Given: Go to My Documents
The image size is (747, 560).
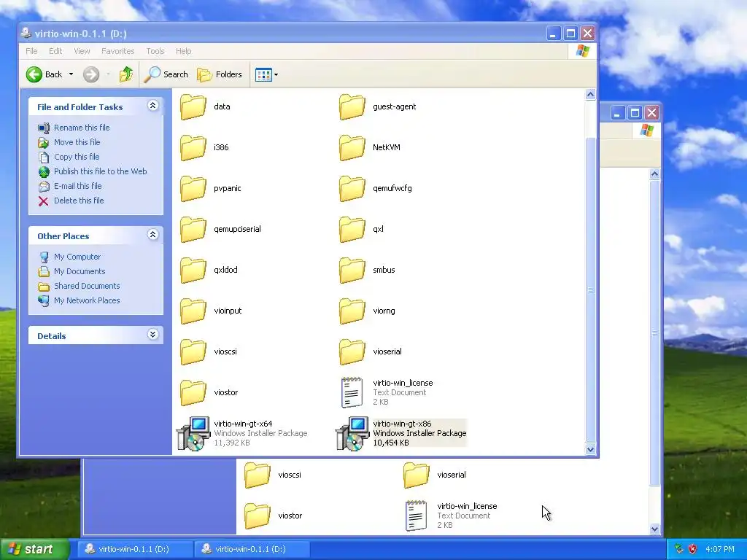Looking at the screenshot, I should (72, 271).
